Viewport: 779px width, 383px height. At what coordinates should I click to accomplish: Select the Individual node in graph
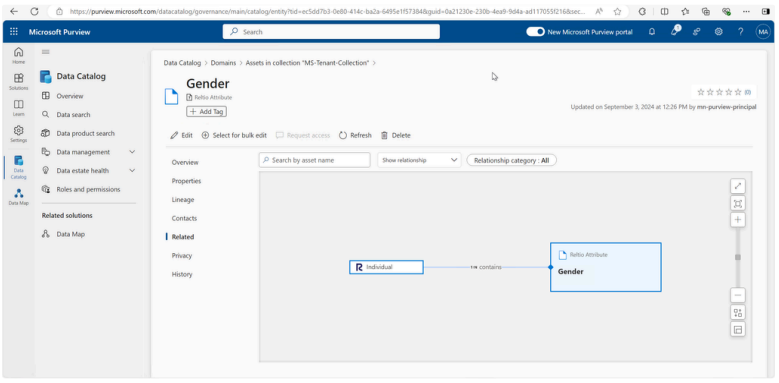pyautogui.click(x=386, y=267)
